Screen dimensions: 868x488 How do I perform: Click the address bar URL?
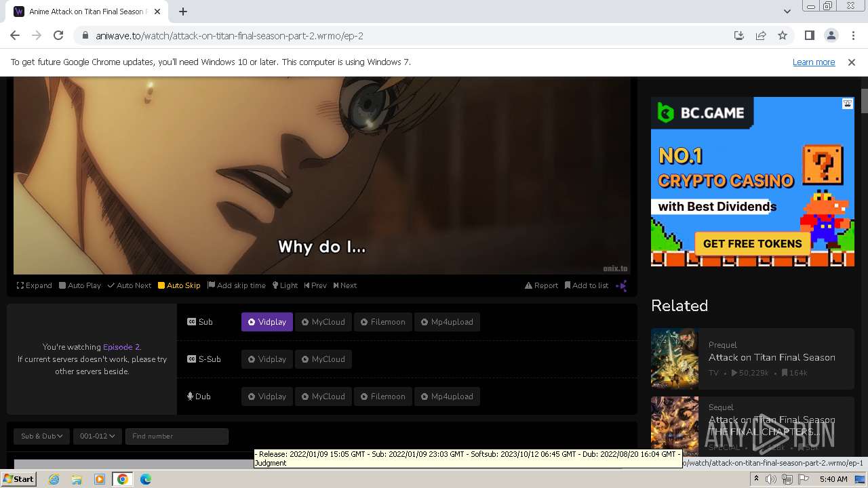point(230,36)
